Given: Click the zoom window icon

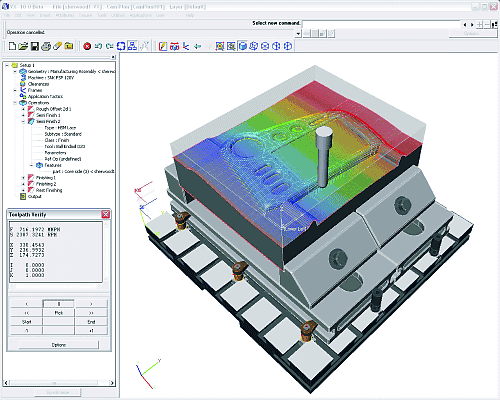Looking at the screenshot, I should pyautogui.click(x=231, y=46).
